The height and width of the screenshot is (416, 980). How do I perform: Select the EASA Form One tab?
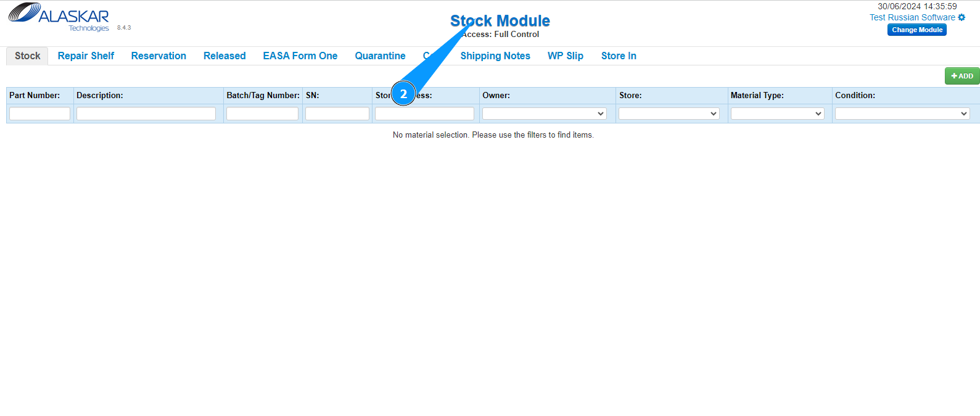point(300,56)
